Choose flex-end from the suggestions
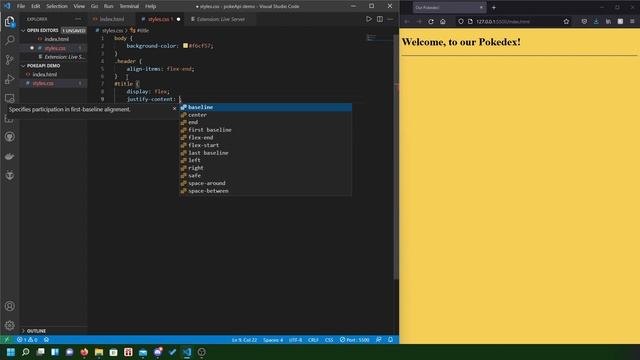 [265, 138]
